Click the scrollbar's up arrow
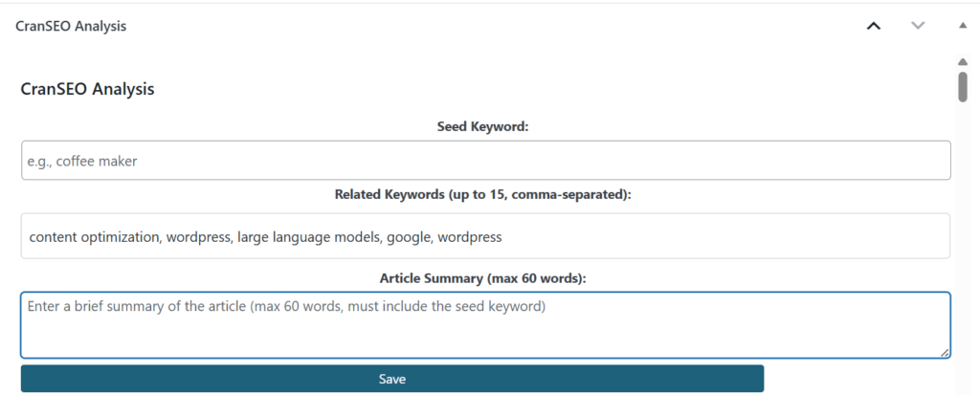Image resolution: width=980 pixels, height=395 pixels. tap(963, 61)
